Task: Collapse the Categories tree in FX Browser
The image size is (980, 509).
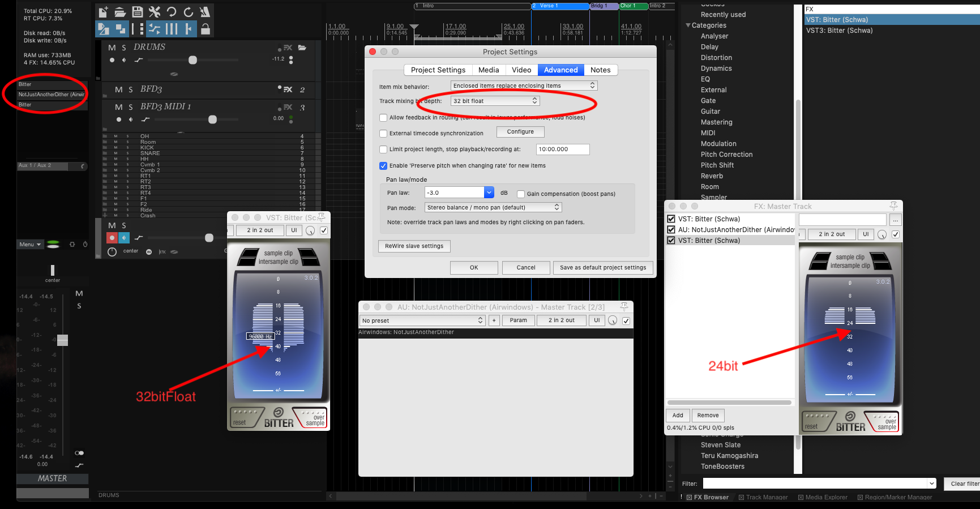Action: click(x=688, y=25)
